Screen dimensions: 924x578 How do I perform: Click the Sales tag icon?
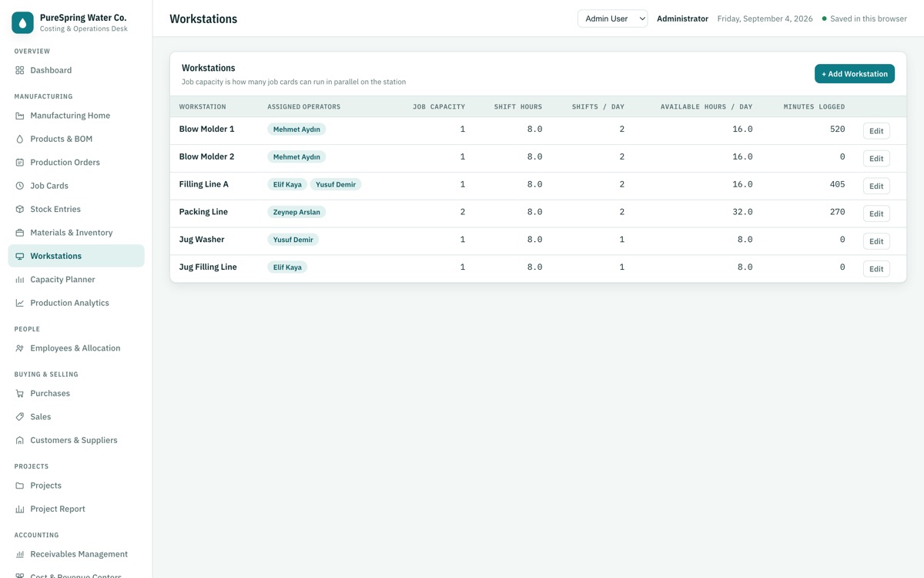coord(20,417)
